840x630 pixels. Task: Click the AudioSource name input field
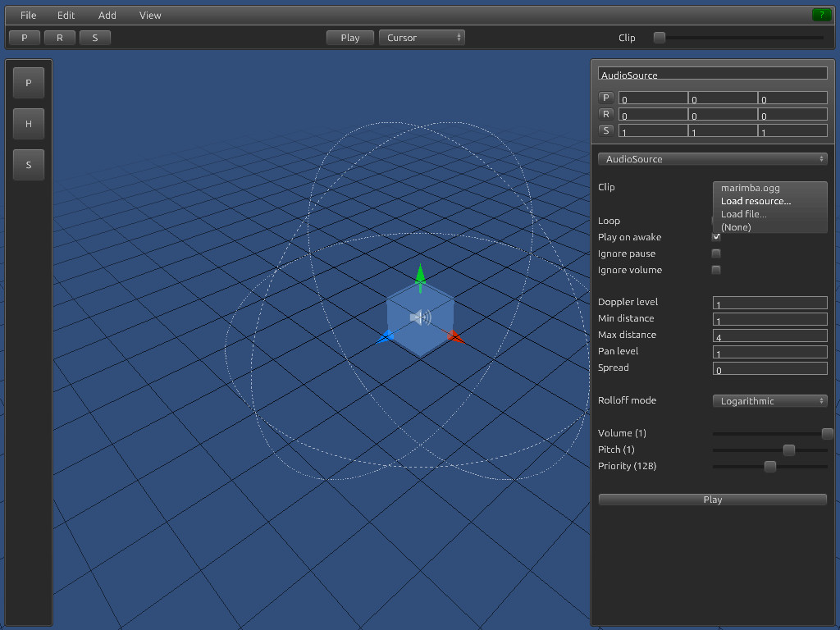(713, 73)
